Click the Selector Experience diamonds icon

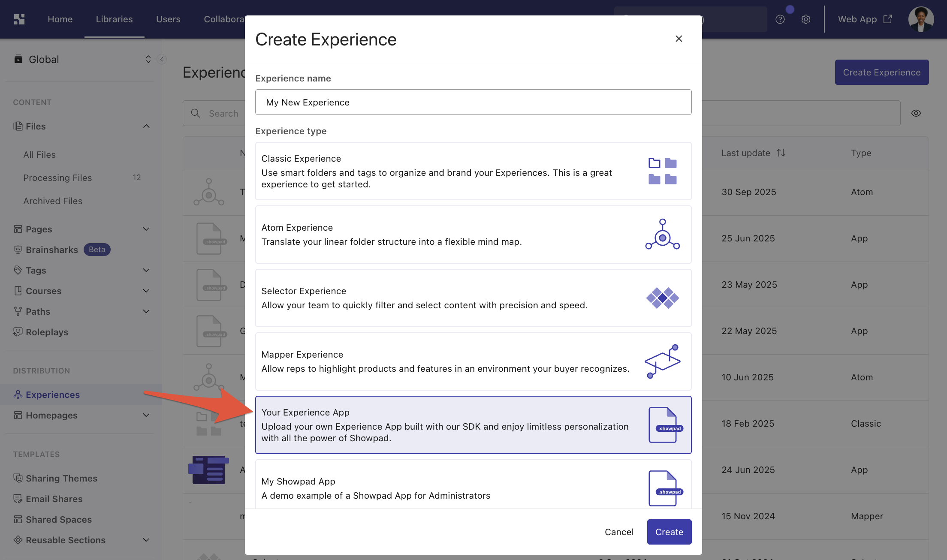[663, 298]
